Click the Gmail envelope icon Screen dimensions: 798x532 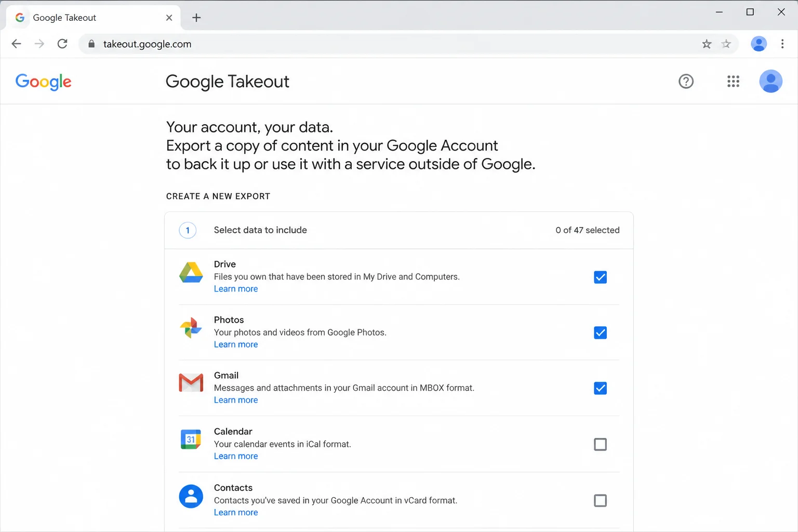pyautogui.click(x=191, y=382)
